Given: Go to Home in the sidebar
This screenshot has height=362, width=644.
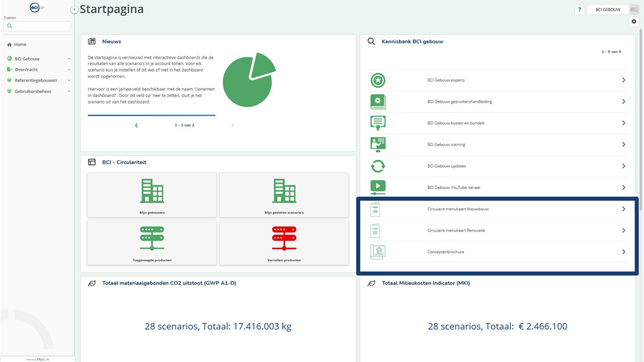Looking at the screenshot, I should tap(20, 45).
